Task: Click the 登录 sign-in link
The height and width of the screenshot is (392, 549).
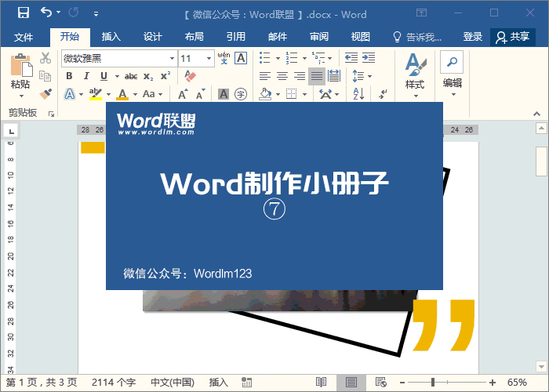Action: (473, 37)
